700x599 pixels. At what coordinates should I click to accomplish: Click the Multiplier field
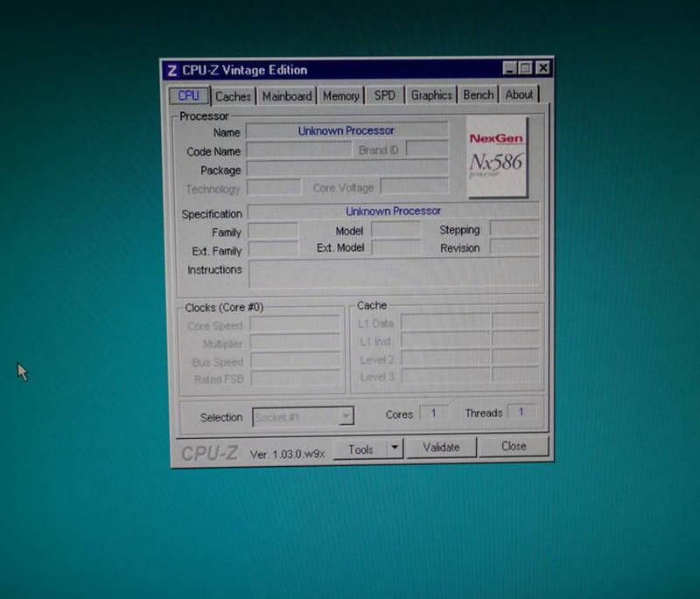(x=295, y=343)
